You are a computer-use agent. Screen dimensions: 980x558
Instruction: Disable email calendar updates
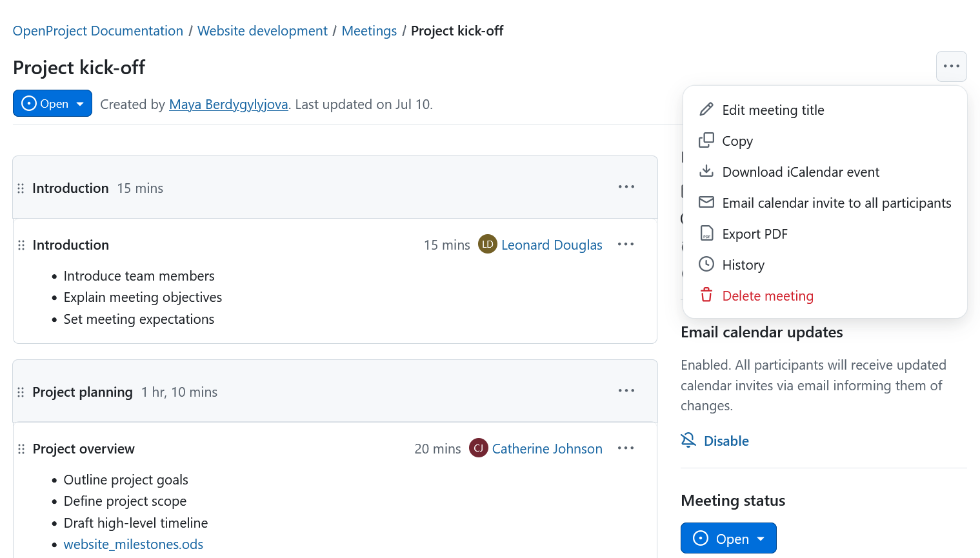pyautogui.click(x=726, y=441)
